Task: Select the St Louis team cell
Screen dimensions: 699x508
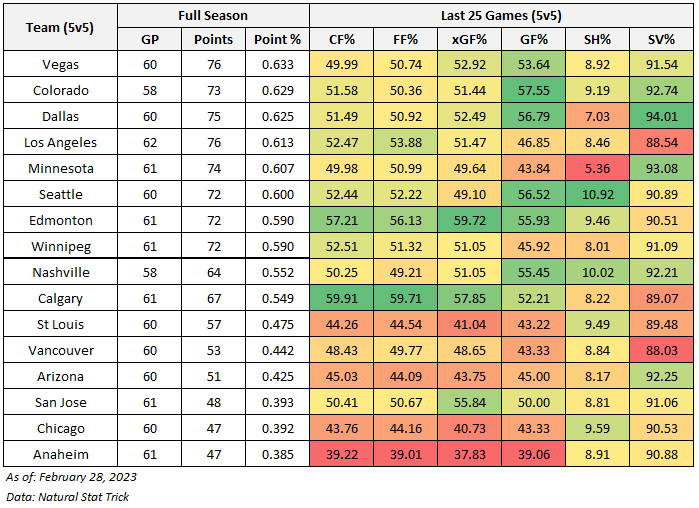Action: [x=60, y=324]
